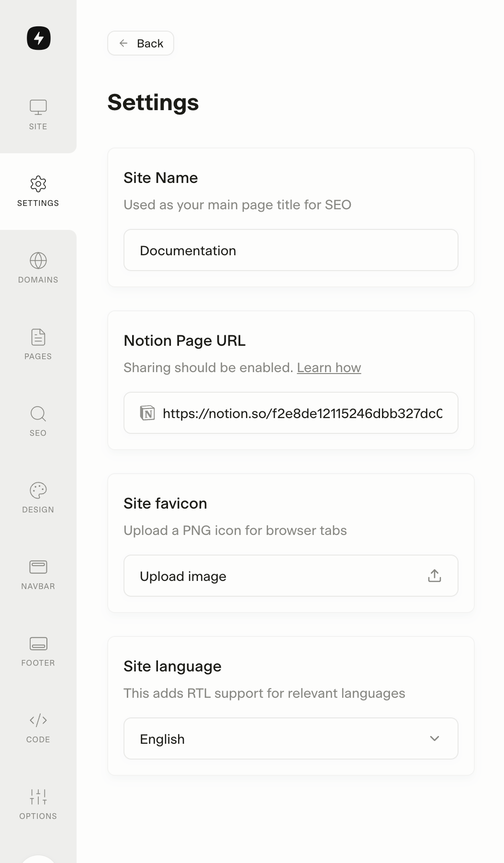The width and height of the screenshot is (504, 863).
Task: Click the upload arrow icon for favicon
Action: [x=434, y=576]
